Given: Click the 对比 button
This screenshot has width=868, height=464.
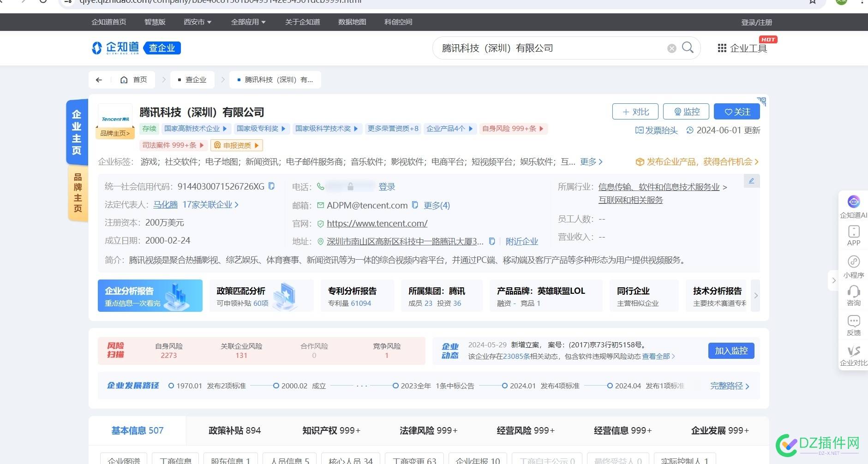Looking at the screenshot, I should click(635, 112).
